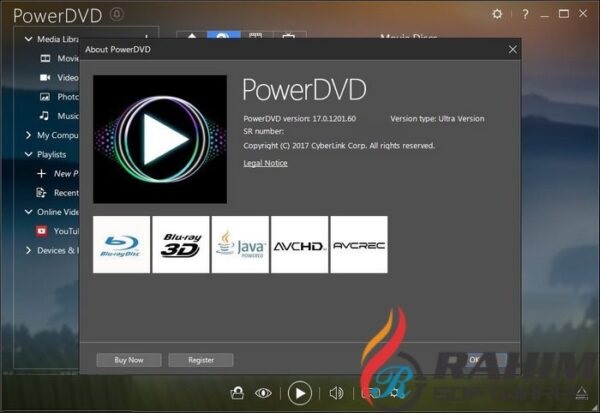600x413 pixels.
Task: Minimize the PowerDVD main window
Action: [545, 14]
